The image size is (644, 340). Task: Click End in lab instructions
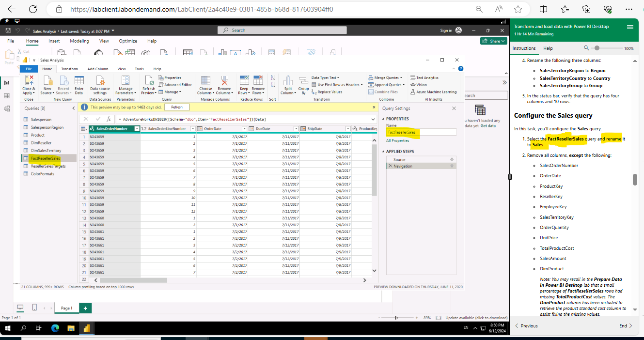coord(626,326)
